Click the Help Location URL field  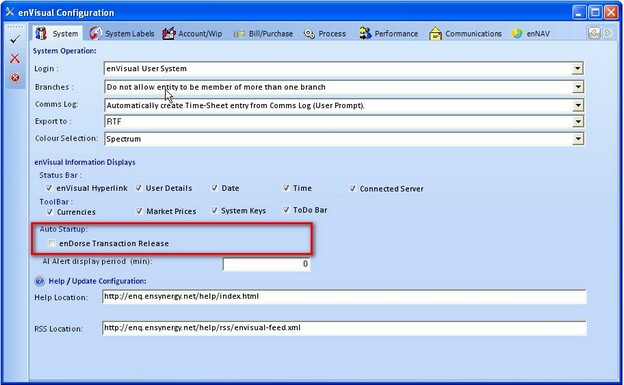click(344, 297)
